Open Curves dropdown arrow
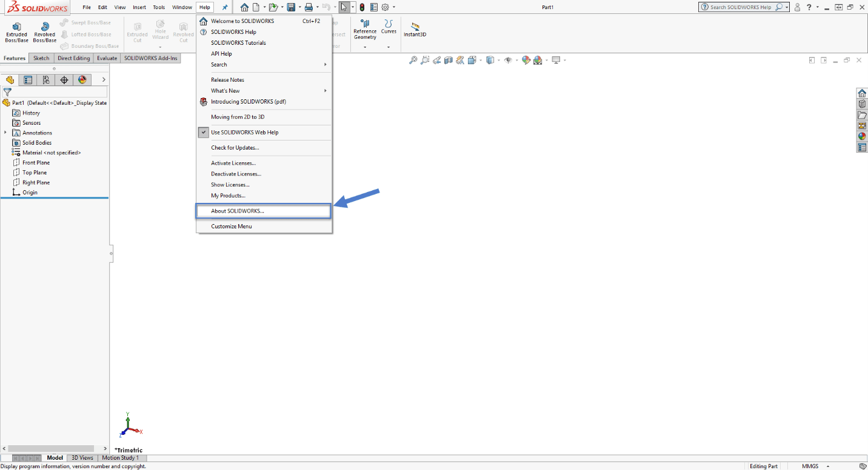Image resolution: width=868 pixels, height=470 pixels. [x=389, y=47]
